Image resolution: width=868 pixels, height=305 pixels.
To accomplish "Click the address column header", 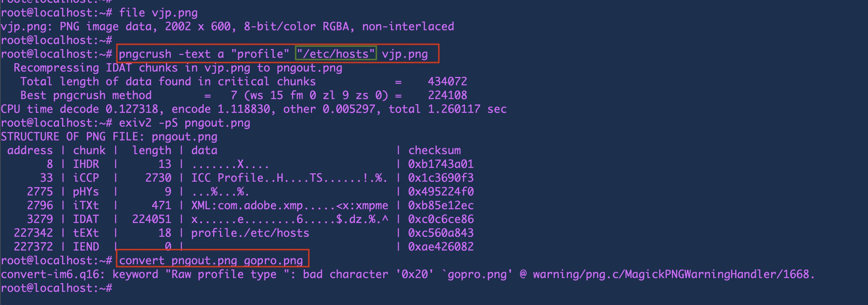I will point(30,151).
